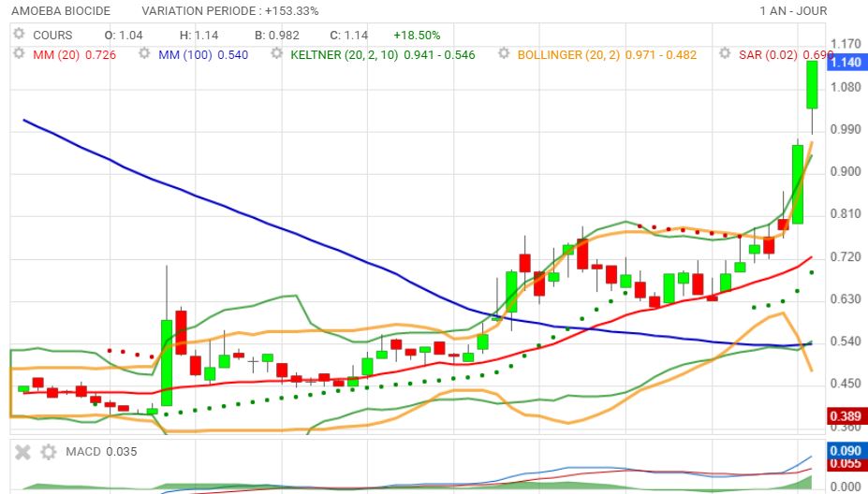This screenshot has width=868, height=494.
Task: Click the latest green candlestick near 1.14
Action: click(x=812, y=84)
